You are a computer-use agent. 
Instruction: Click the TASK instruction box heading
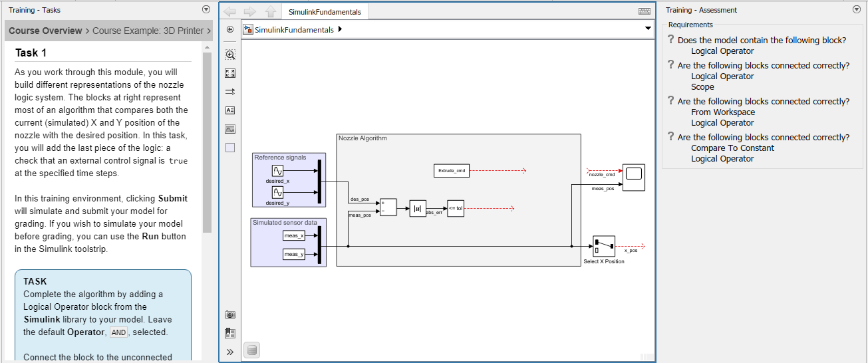click(x=35, y=281)
